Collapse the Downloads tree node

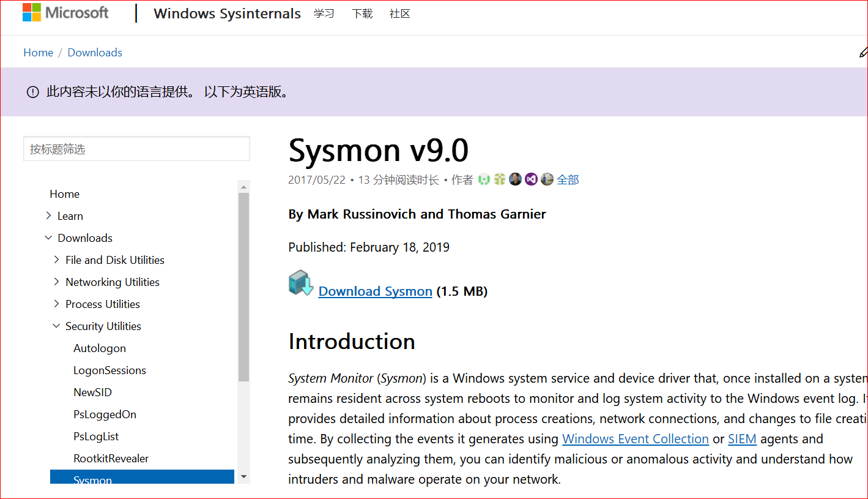coord(49,238)
